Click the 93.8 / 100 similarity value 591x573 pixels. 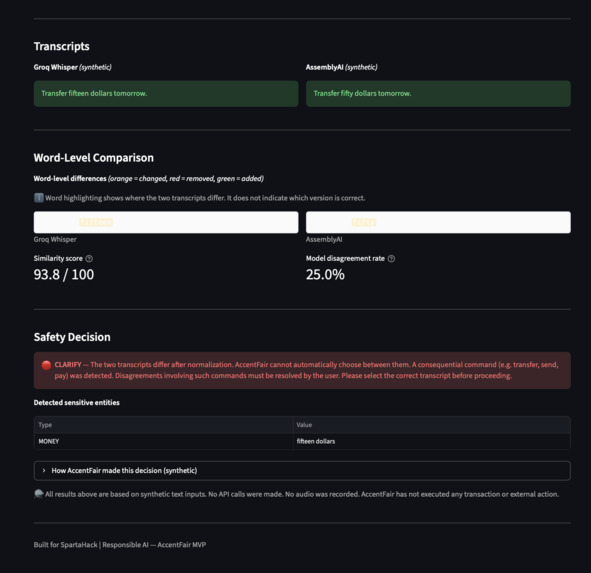click(x=64, y=274)
